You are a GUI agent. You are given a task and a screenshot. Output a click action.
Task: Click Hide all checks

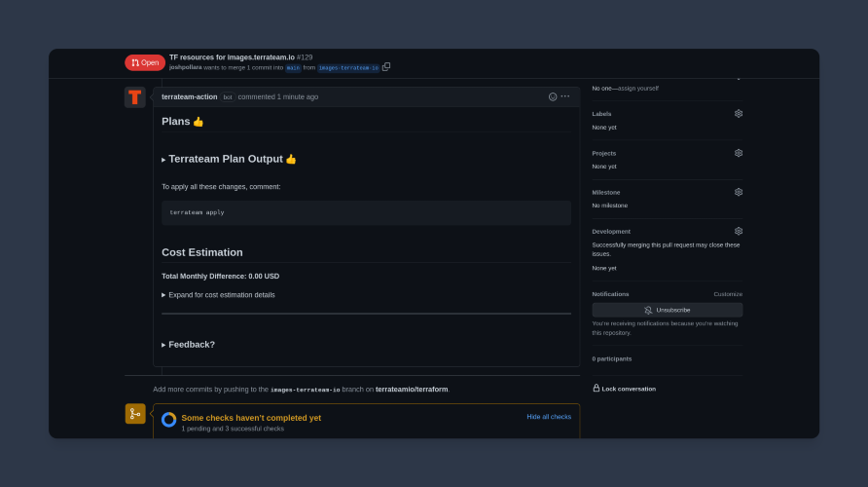[549, 417]
